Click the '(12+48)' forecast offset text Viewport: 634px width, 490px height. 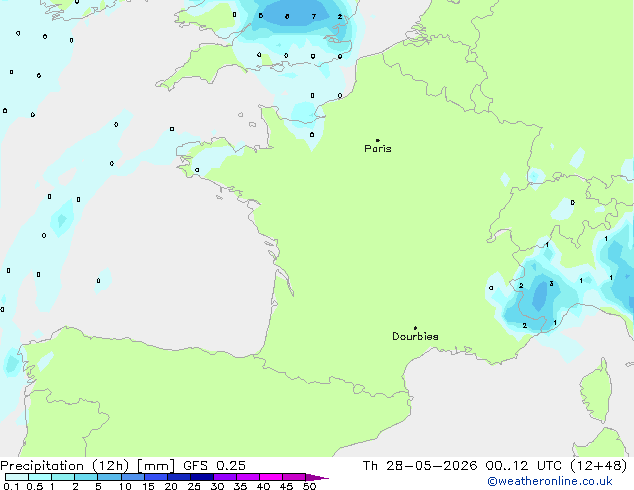click(599, 466)
